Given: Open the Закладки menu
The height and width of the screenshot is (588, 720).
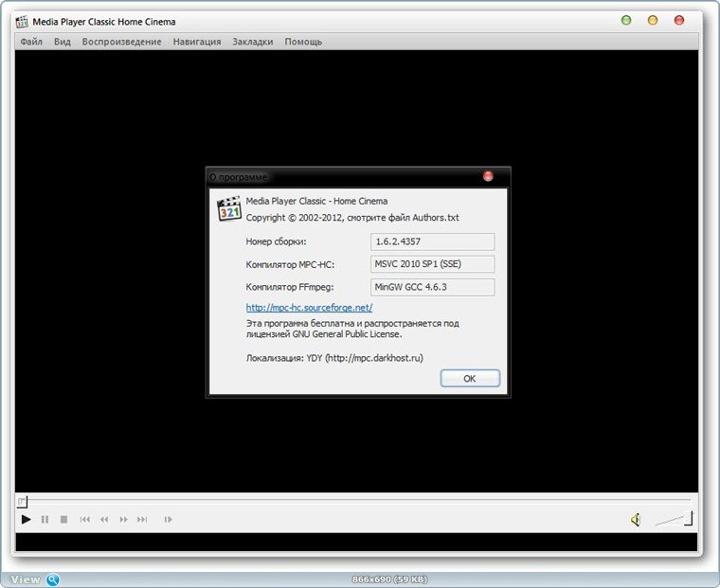Looking at the screenshot, I should tap(252, 42).
